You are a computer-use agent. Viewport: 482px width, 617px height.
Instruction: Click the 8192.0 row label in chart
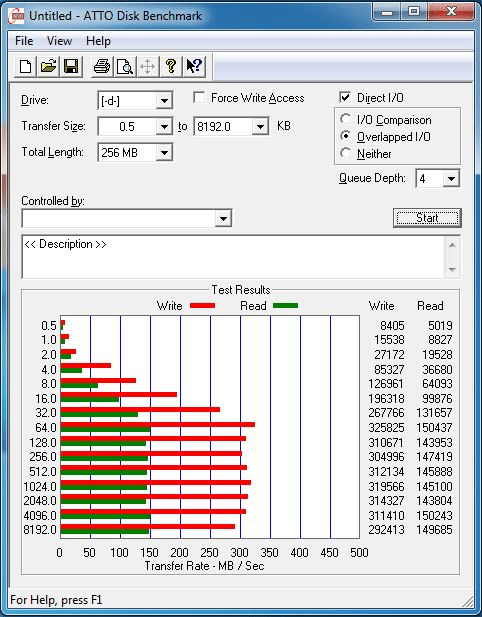tap(40, 530)
